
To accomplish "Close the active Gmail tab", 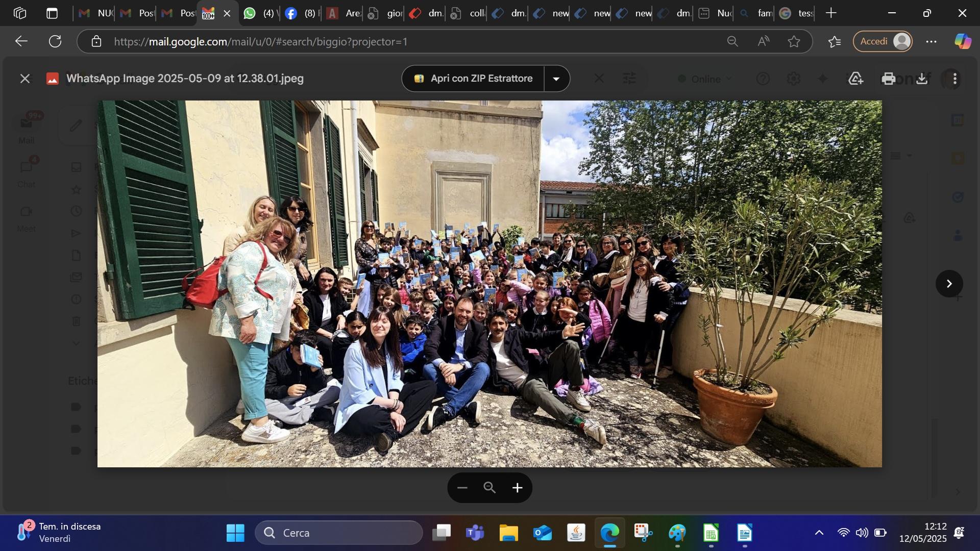I will click(x=227, y=14).
